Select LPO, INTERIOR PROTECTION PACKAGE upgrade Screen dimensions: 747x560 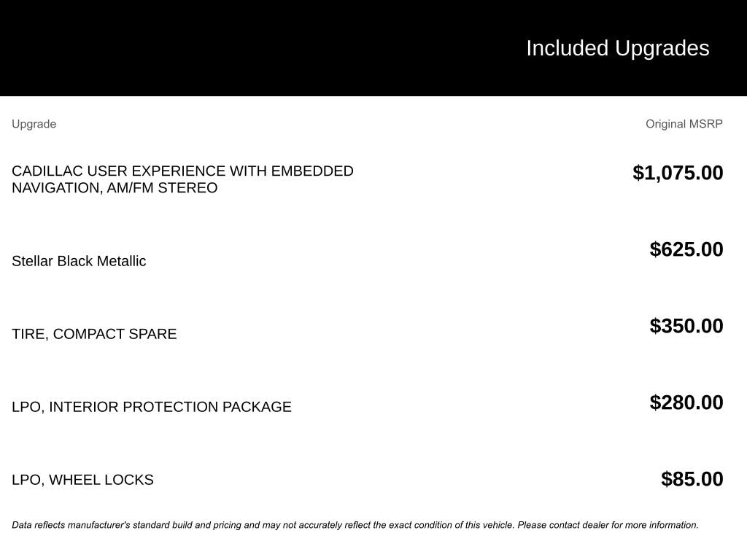[x=152, y=407]
